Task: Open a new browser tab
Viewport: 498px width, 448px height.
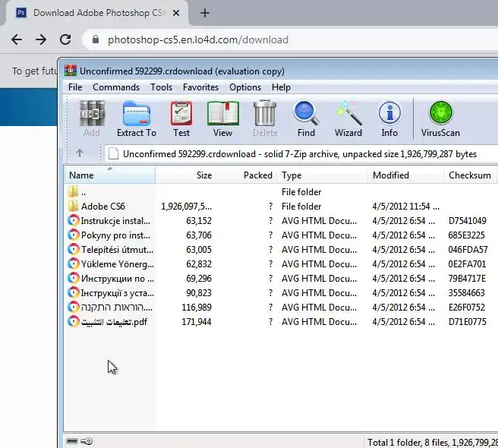Action: [x=205, y=13]
